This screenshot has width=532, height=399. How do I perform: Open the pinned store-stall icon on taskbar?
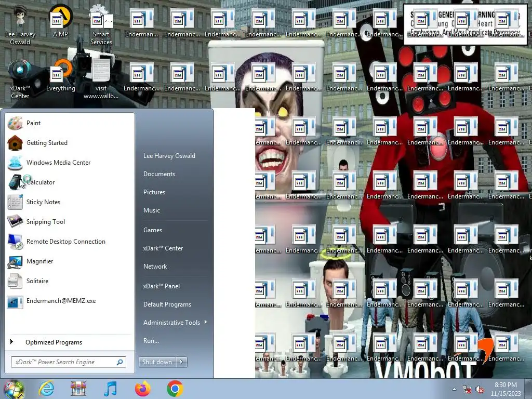click(x=78, y=389)
